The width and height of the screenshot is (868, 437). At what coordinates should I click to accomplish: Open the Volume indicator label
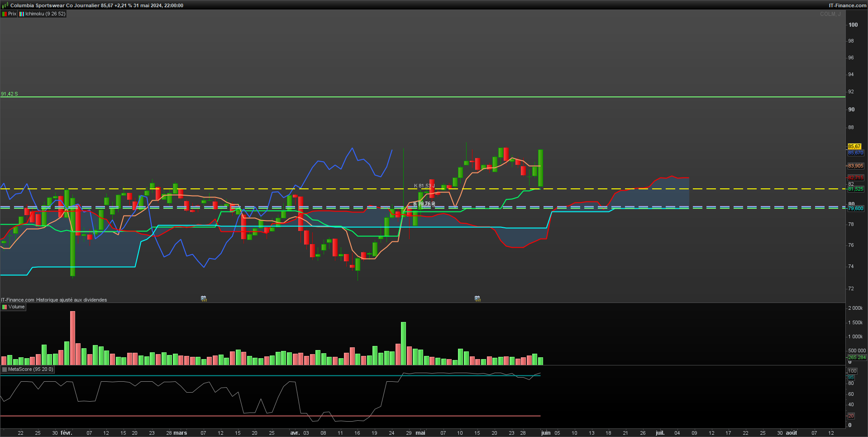[16, 307]
